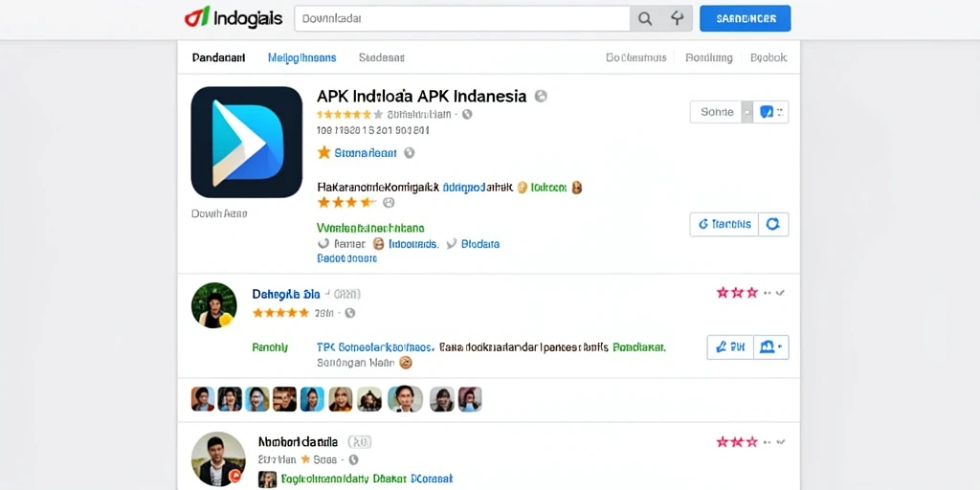980x490 pixels.
Task: Click the globe icon beside the title's star rating
Action: (467, 115)
